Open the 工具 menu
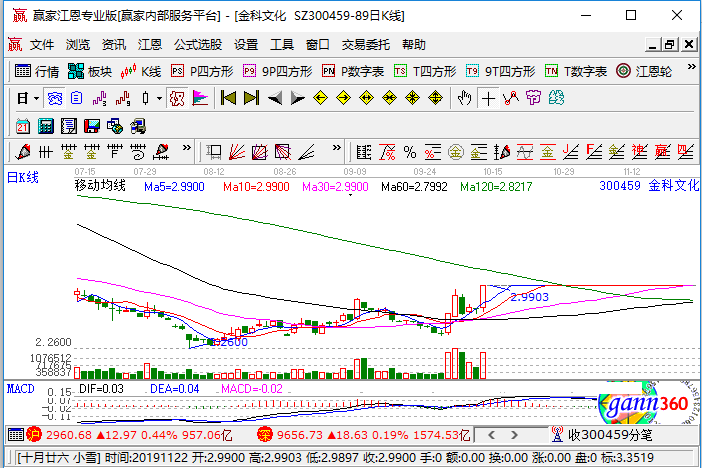 [x=282, y=45]
